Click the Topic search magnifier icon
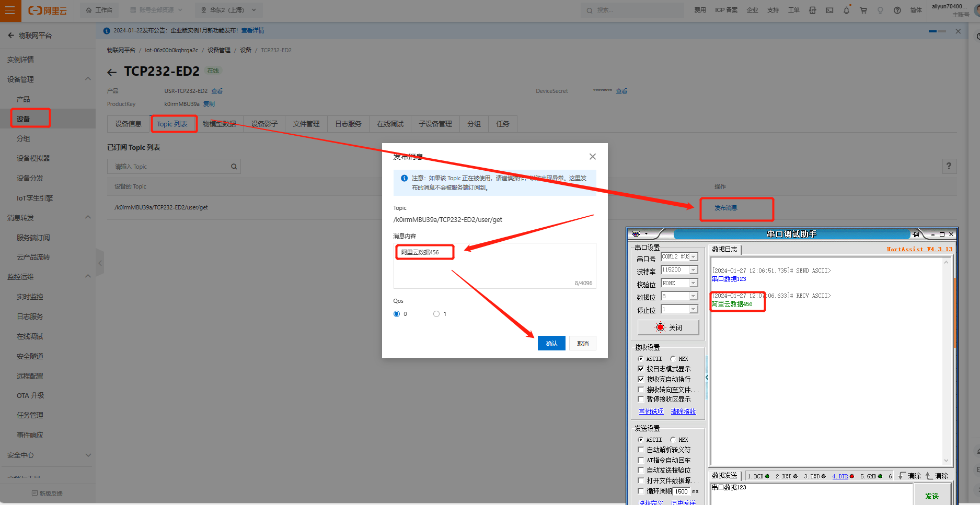This screenshot has width=980, height=505. [x=234, y=167]
